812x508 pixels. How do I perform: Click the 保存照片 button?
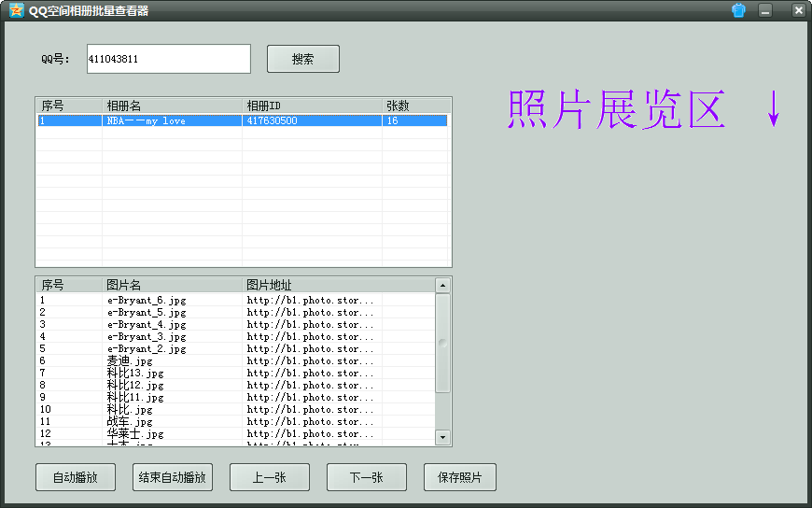(x=460, y=477)
